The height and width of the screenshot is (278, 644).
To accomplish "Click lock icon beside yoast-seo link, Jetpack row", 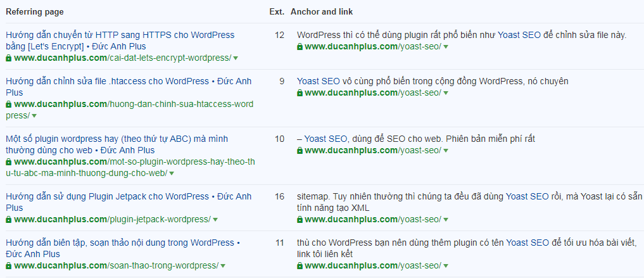I will pyautogui.click(x=300, y=220).
